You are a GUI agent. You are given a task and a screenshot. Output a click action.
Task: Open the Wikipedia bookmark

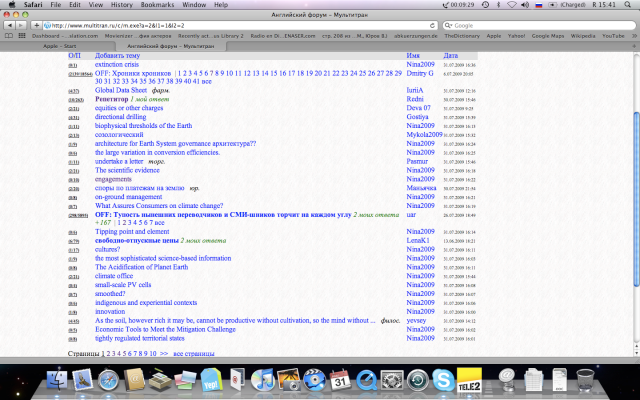[x=583, y=36]
